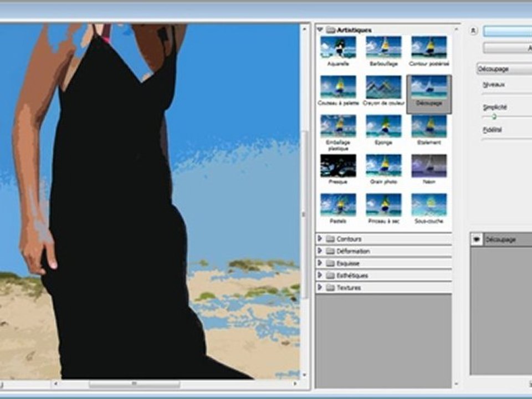
Task: Click preview vertical scrollbar down arrow
Action: pyautogui.click(x=304, y=374)
